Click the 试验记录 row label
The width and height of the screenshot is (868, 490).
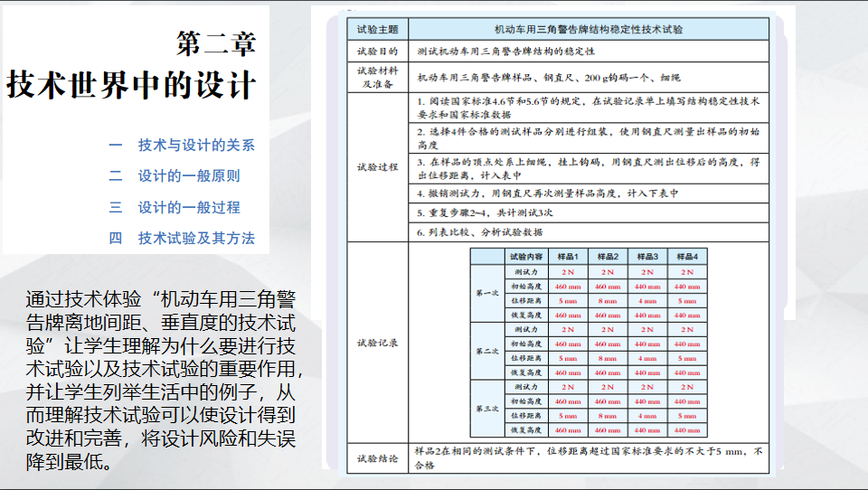[377, 343]
